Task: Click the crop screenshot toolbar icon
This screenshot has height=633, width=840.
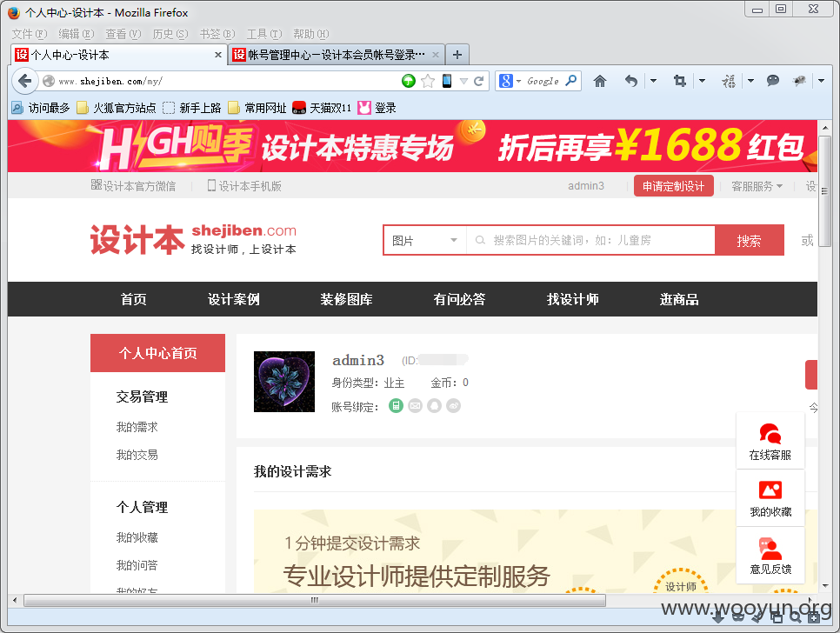Action: pyautogui.click(x=680, y=81)
